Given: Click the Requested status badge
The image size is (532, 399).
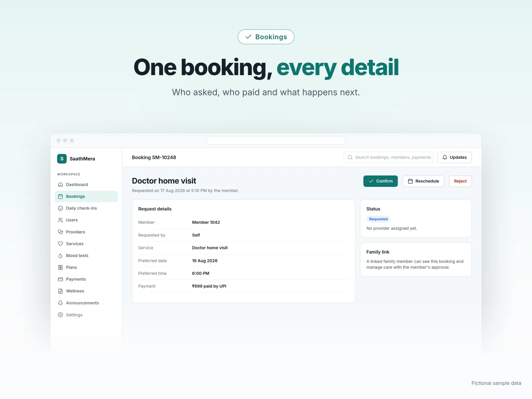Looking at the screenshot, I should [378, 219].
